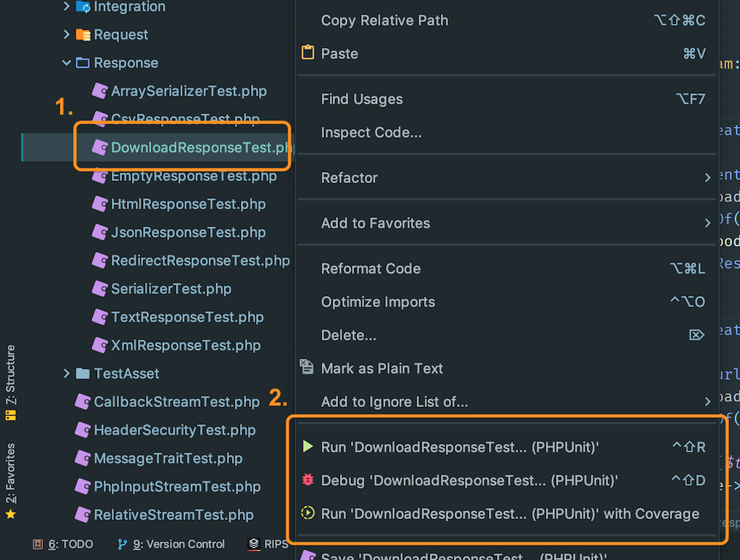Expand the Integration folder
The image size is (740, 560).
66,6
